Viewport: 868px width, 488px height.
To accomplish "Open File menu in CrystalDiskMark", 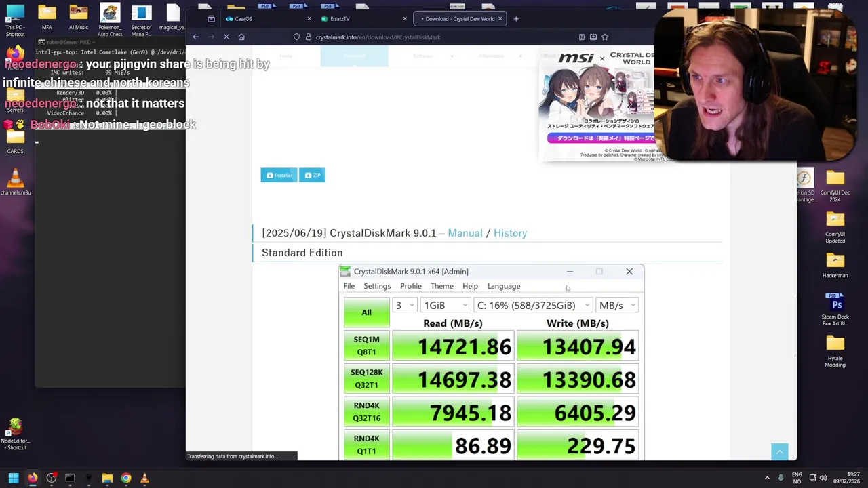I will [x=349, y=286].
